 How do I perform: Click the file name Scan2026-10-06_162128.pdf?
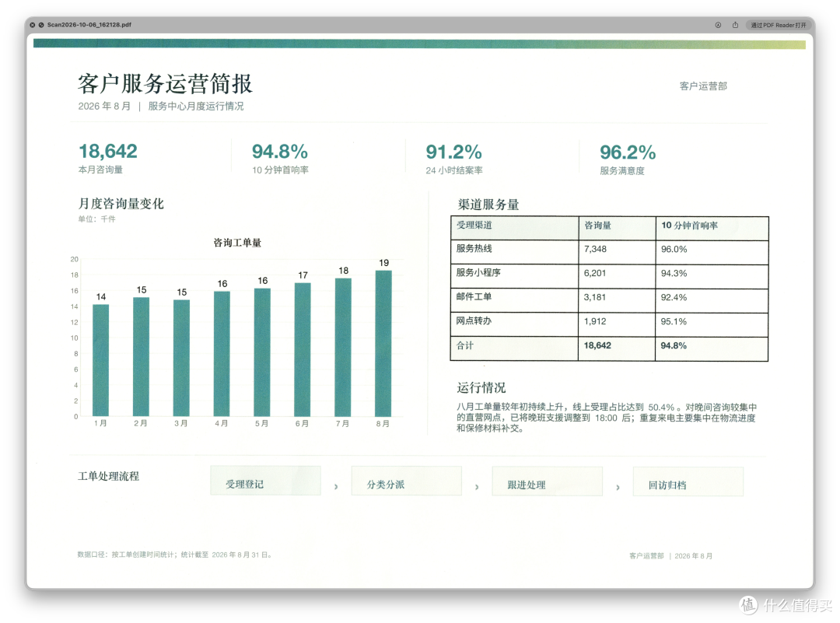(89, 25)
